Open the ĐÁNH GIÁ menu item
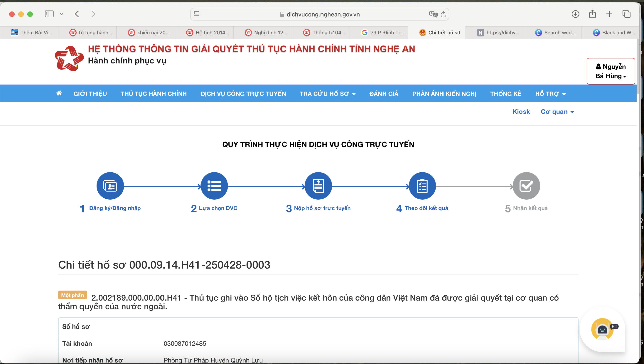 pyautogui.click(x=384, y=94)
